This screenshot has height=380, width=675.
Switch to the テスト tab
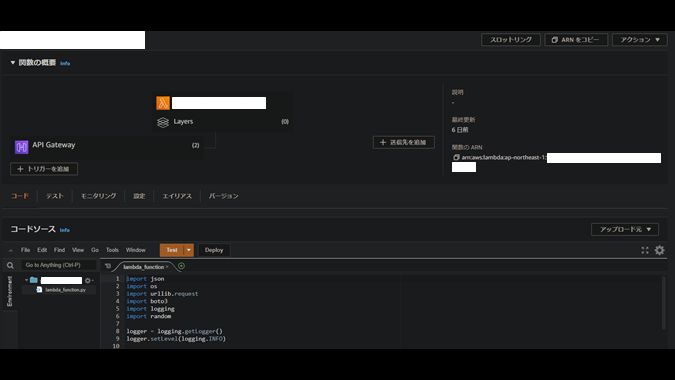pos(55,196)
